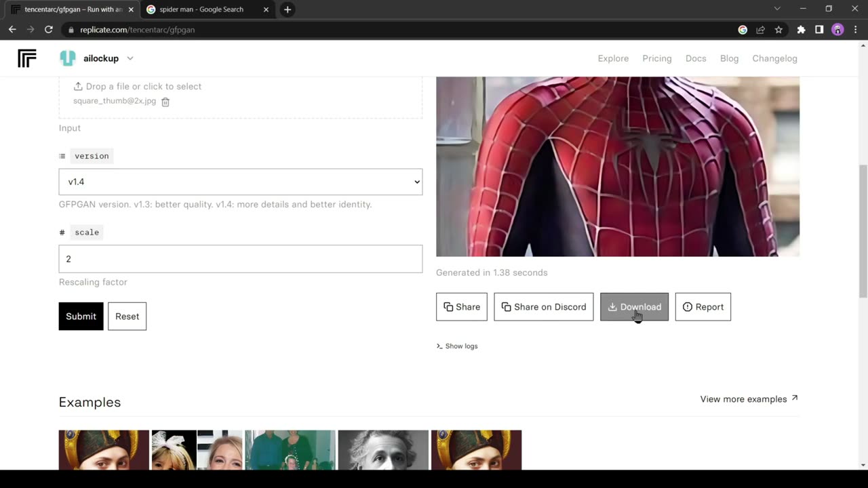Open the ailockup account dropdown chevron
Image resolution: width=868 pixels, height=488 pixels.
[x=130, y=58]
